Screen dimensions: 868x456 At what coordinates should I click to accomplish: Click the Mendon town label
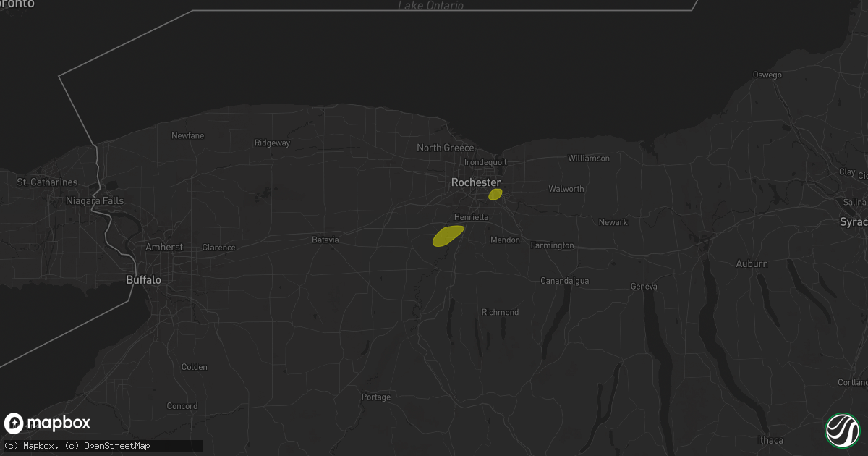pyautogui.click(x=505, y=240)
